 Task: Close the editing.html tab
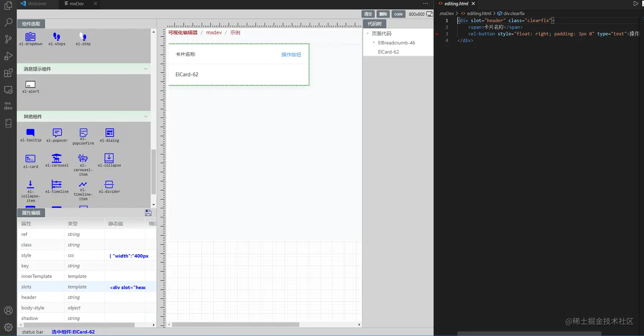click(473, 3)
